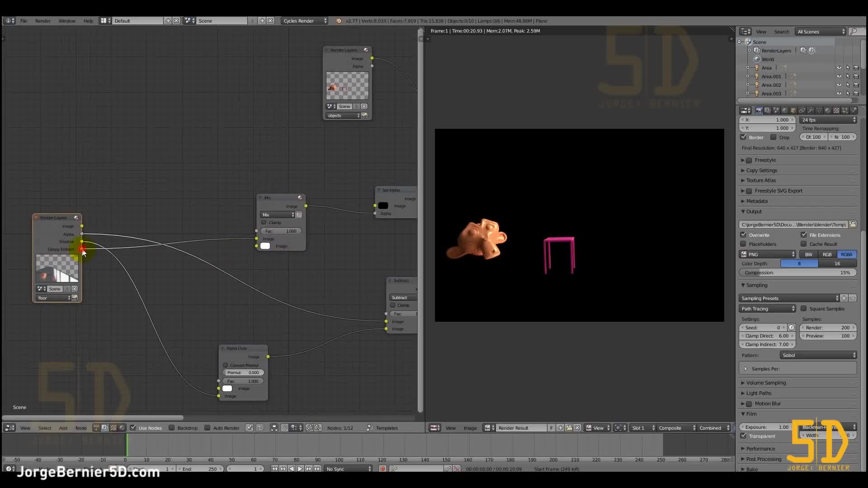
Task: Expand the Light Paths panel
Action: (x=759, y=393)
